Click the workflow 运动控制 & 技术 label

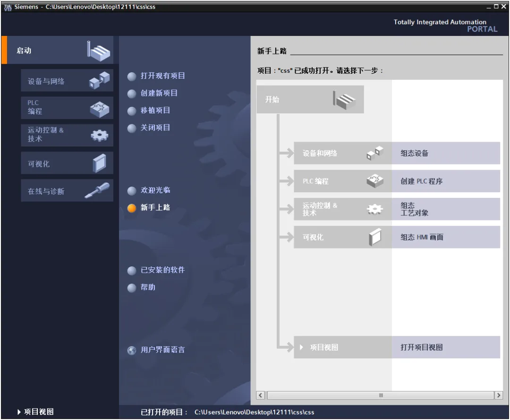click(x=320, y=209)
